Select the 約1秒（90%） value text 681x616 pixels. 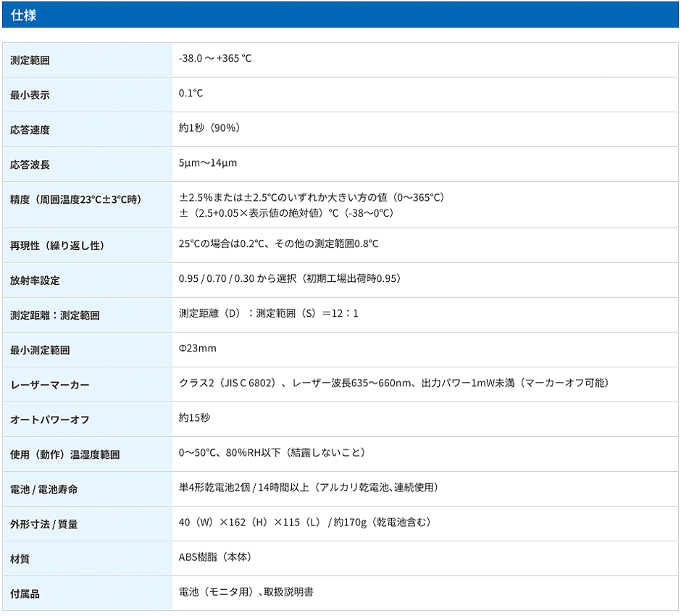(x=209, y=128)
